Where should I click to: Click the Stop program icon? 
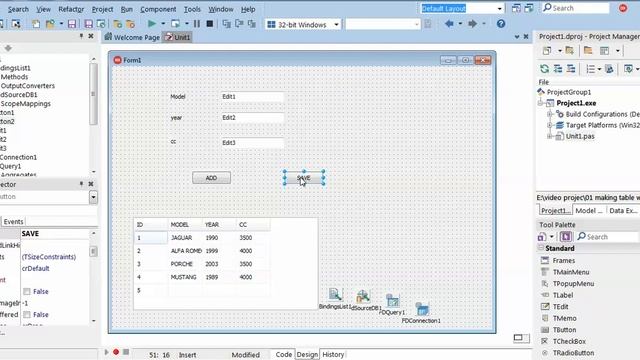tap(210, 24)
